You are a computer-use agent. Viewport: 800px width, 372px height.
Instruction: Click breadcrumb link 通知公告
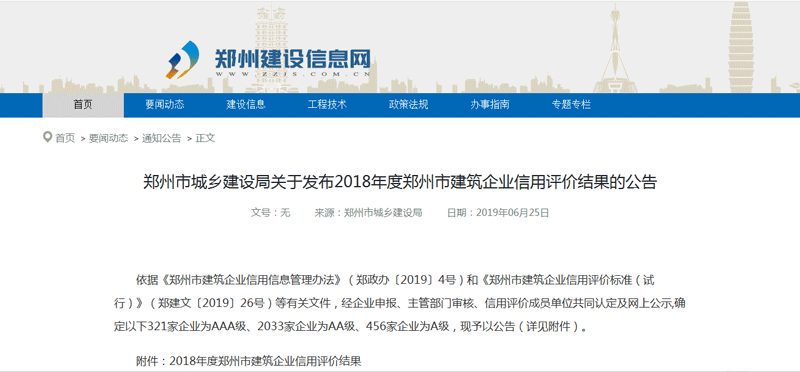(161, 138)
